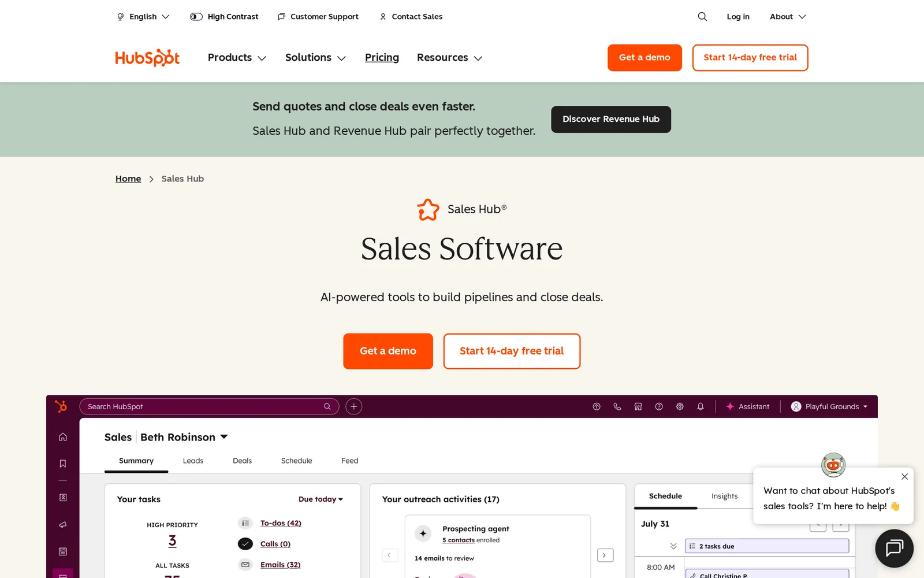Open the To-dos (42) link
The height and width of the screenshot is (578, 924).
tap(281, 523)
